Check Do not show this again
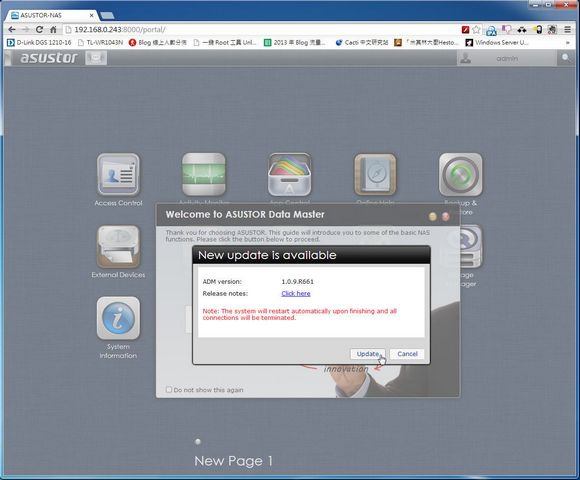Screen dimensions: 580x480 point(169,389)
